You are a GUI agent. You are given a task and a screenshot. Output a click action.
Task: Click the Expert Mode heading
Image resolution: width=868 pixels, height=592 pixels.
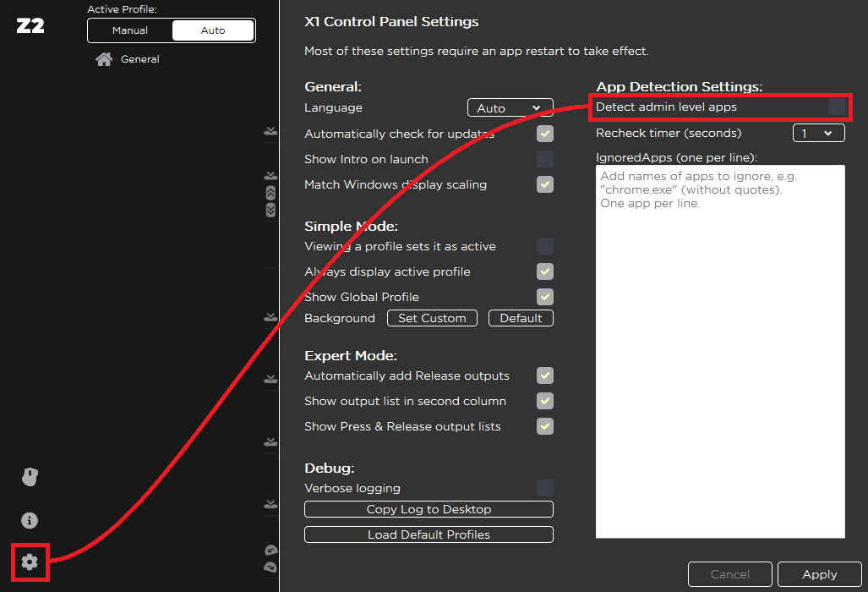pos(351,355)
